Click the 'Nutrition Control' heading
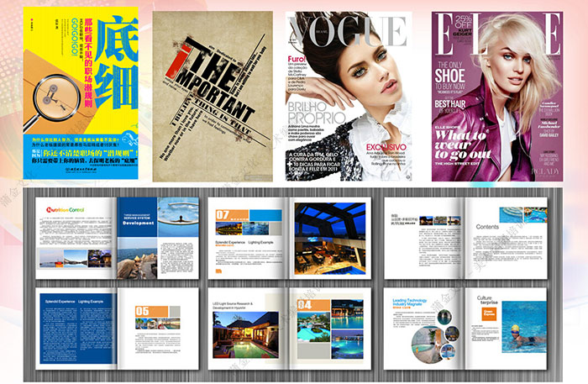The width and height of the screenshot is (588, 384). (x=65, y=210)
